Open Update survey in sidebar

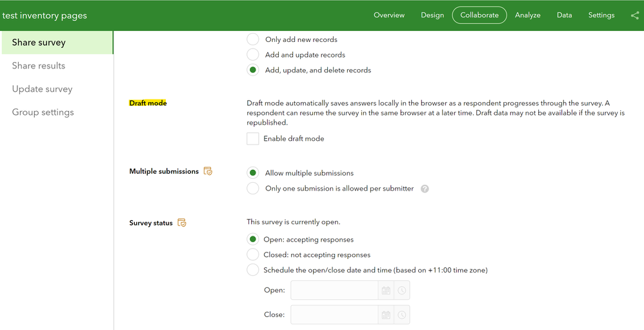coord(42,89)
